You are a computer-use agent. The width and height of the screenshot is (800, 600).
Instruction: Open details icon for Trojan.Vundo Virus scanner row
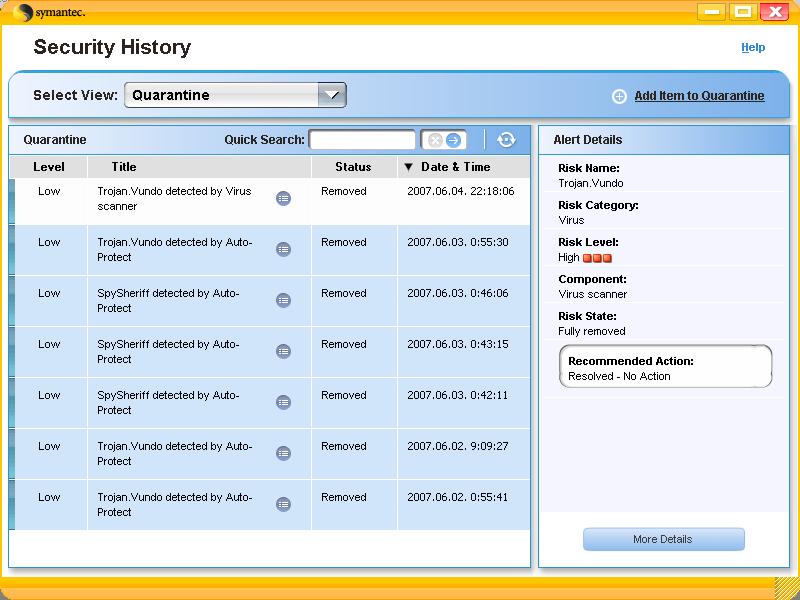point(283,198)
